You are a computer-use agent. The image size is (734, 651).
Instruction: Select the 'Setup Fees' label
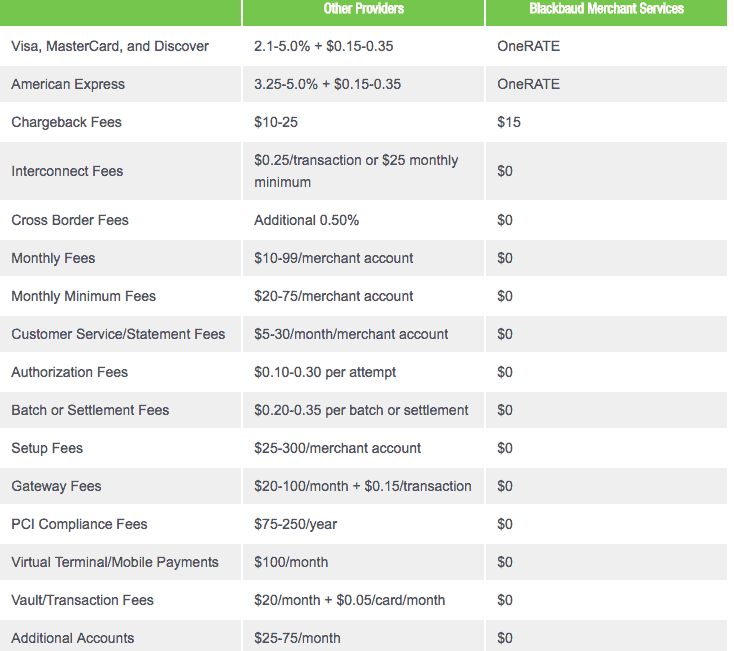tap(47, 448)
